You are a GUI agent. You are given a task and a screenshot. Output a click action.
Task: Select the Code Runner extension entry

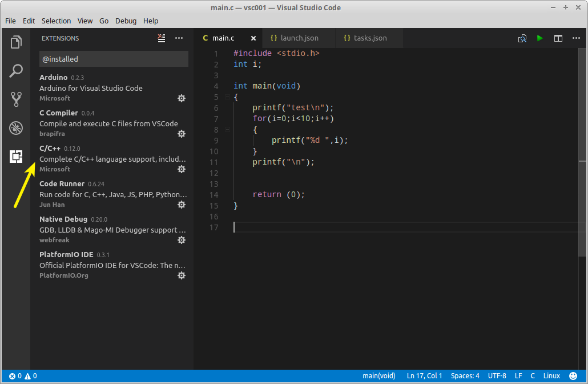click(x=112, y=194)
